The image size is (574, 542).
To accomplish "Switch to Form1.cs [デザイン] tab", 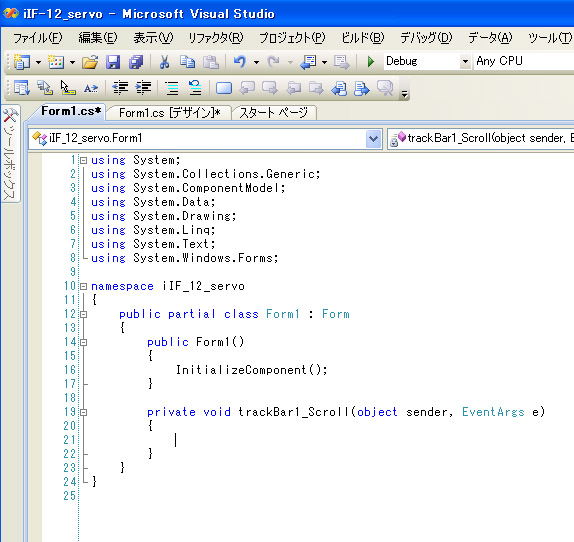I will (x=169, y=113).
